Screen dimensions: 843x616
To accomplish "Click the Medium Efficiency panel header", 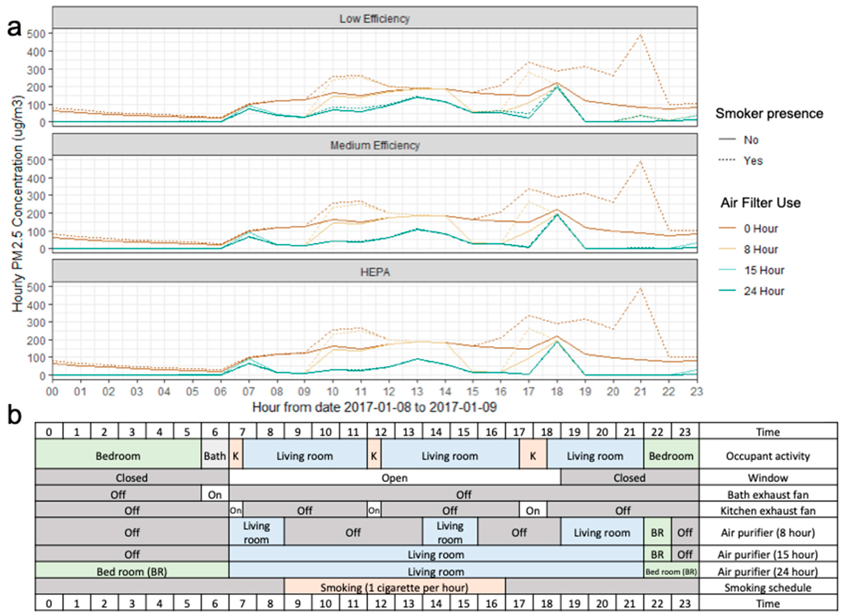I will click(375, 145).
